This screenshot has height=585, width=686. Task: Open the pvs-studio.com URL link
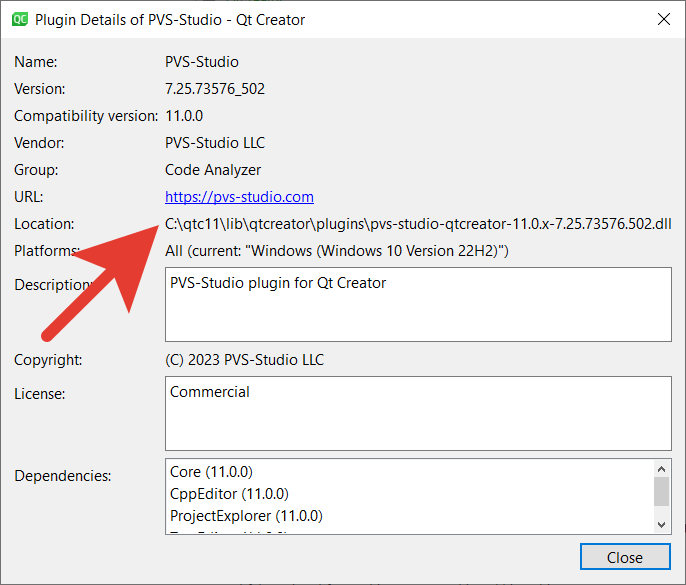239,197
